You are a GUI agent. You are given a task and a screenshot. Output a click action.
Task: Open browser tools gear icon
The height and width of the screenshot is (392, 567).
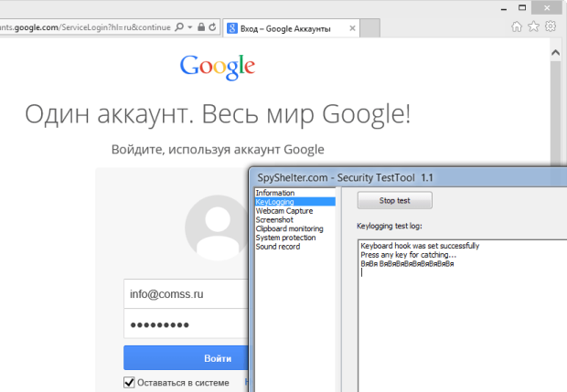[x=551, y=26]
